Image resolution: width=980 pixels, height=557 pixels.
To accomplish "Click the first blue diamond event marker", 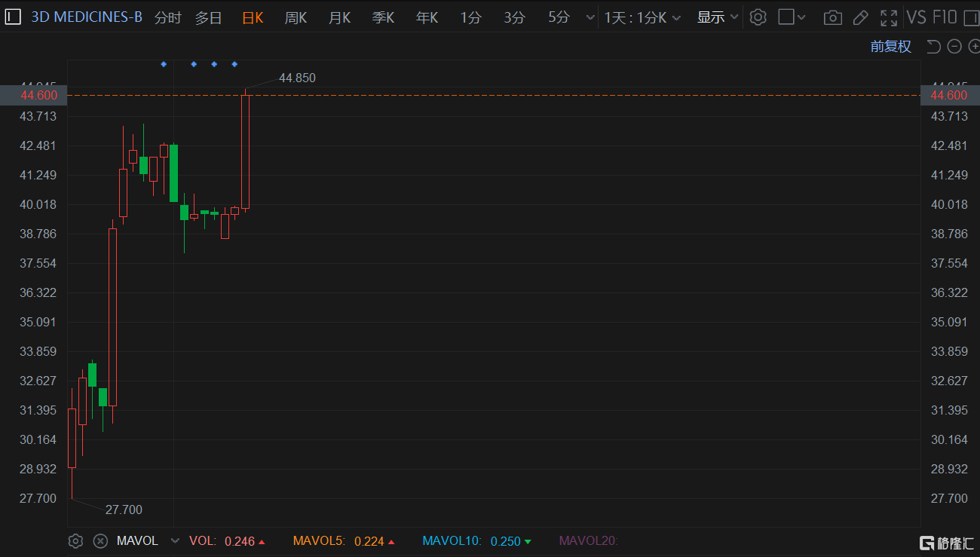I will pos(164,64).
